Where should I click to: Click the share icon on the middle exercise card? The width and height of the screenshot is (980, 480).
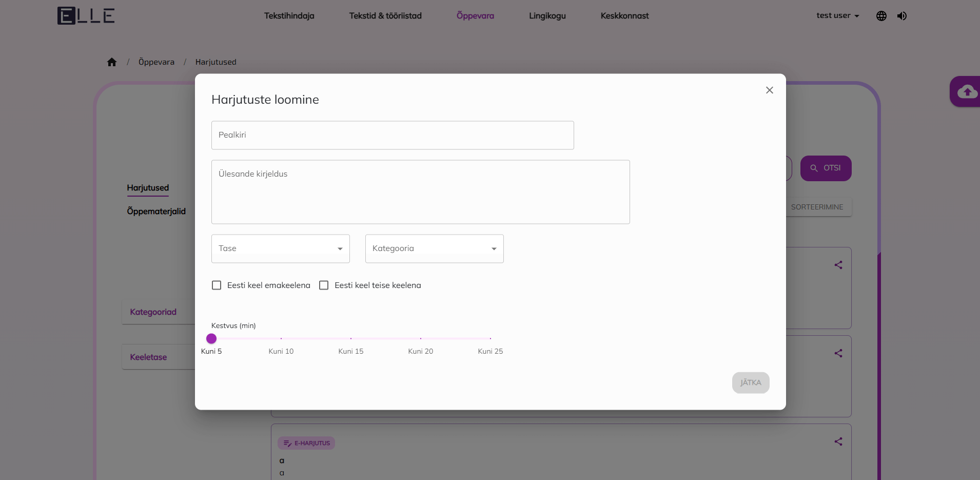pos(839,353)
